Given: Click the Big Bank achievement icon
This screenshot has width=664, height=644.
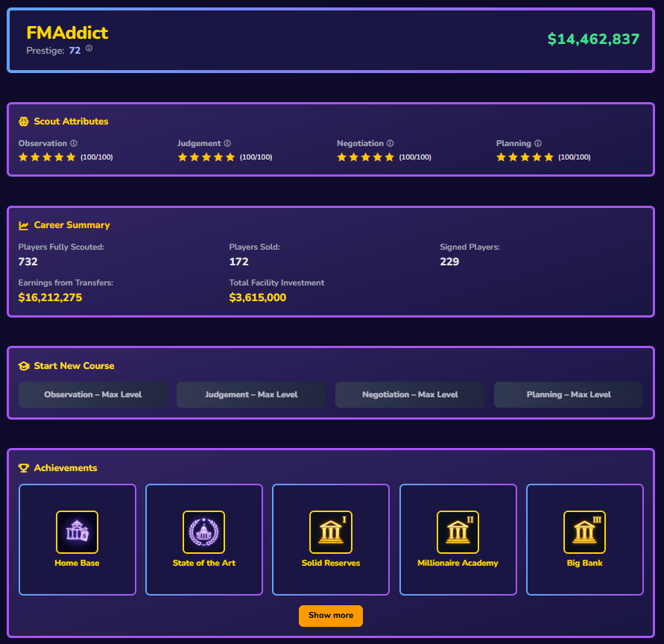Looking at the screenshot, I should point(584,531).
